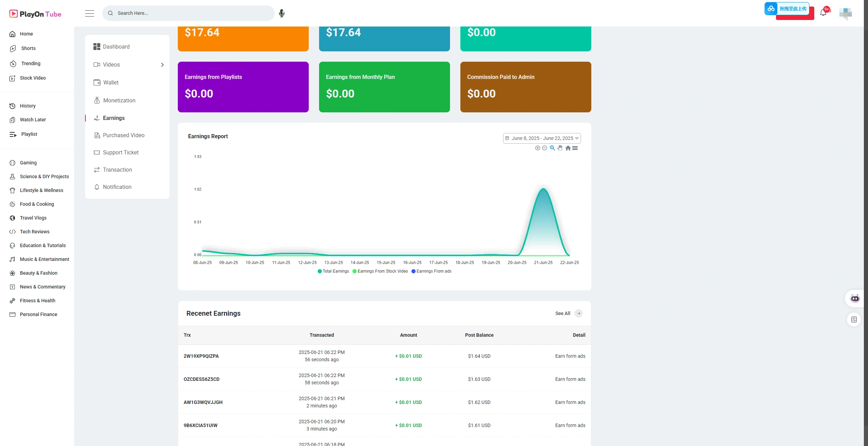Screen dimensions: 868x446
Task: Click the chart zoom in icon
Action: tap(537, 148)
